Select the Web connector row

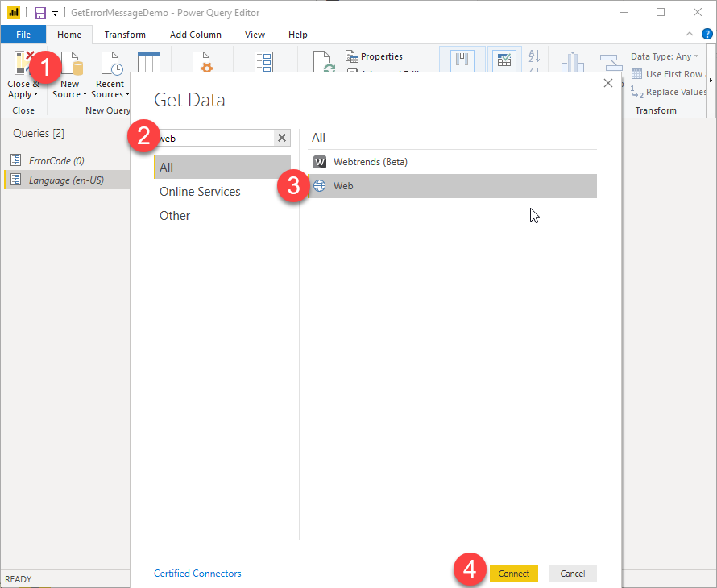pos(452,185)
